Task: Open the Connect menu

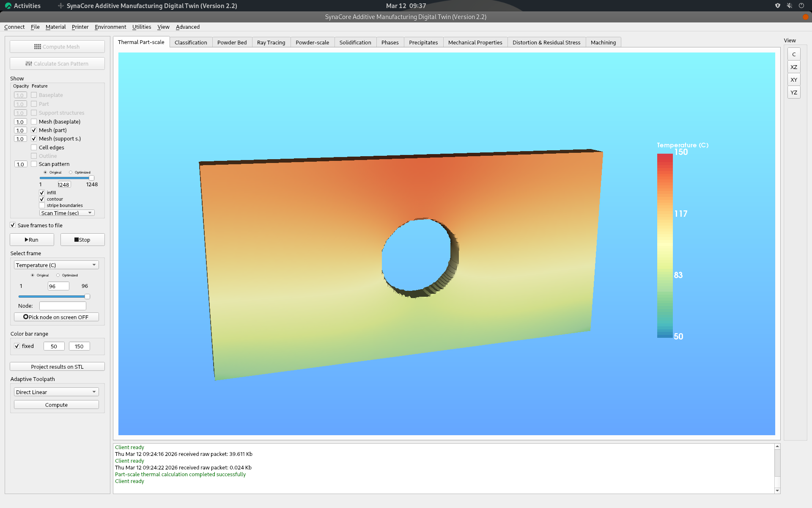Action: click(14, 27)
